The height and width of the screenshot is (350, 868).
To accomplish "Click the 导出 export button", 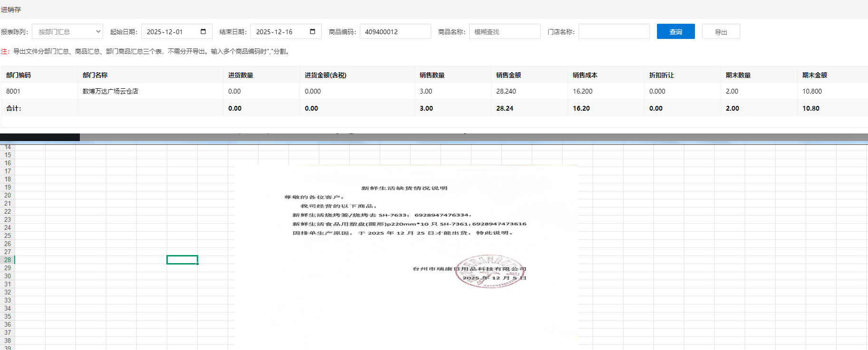I will point(721,32).
